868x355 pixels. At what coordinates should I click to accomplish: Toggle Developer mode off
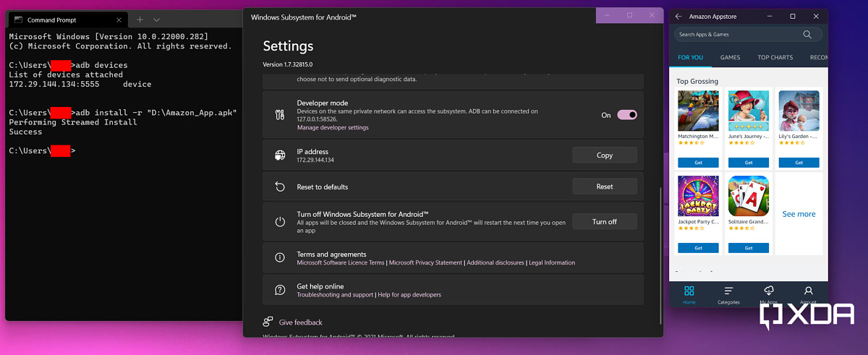pos(626,114)
